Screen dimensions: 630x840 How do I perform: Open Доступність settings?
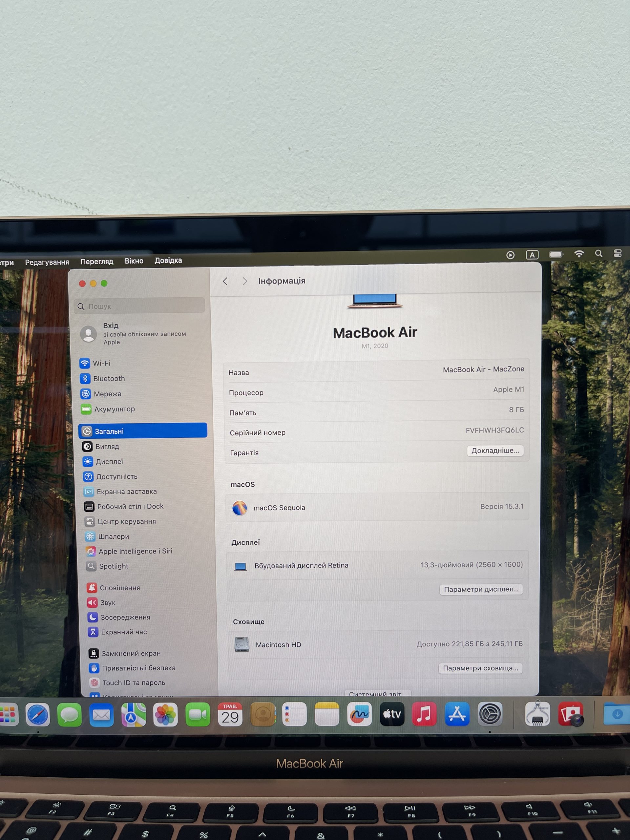[x=110, y=476]
